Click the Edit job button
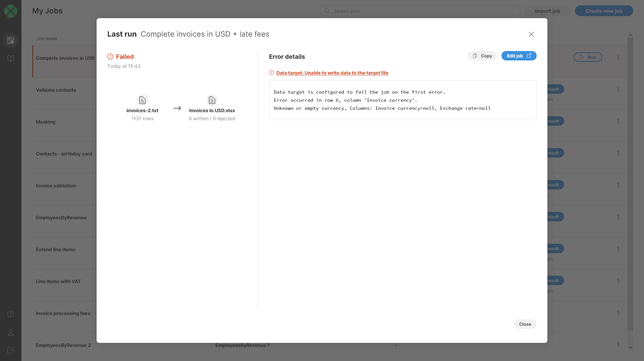 (519, 56)
